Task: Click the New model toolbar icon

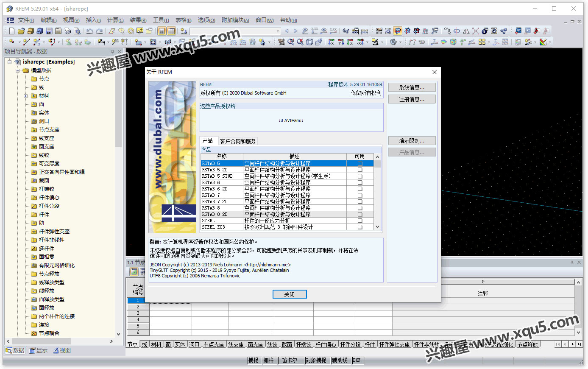Action: click(11, 31)
